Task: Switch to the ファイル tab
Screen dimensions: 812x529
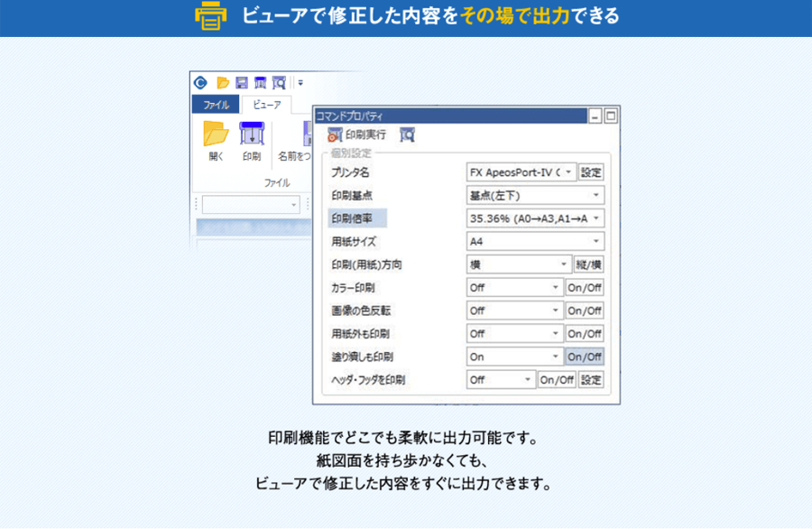Action: (215, 106)
